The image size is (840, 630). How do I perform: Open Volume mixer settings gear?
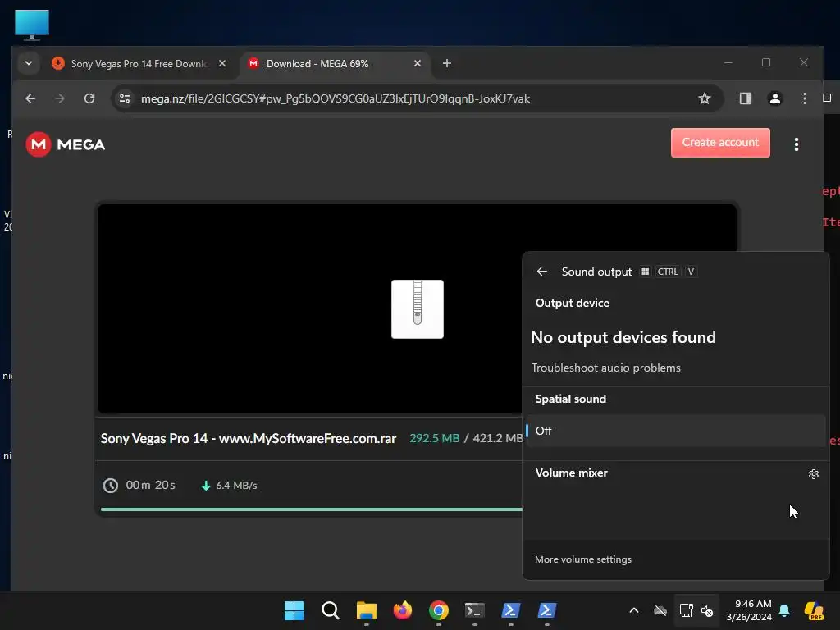click(813, 474)
